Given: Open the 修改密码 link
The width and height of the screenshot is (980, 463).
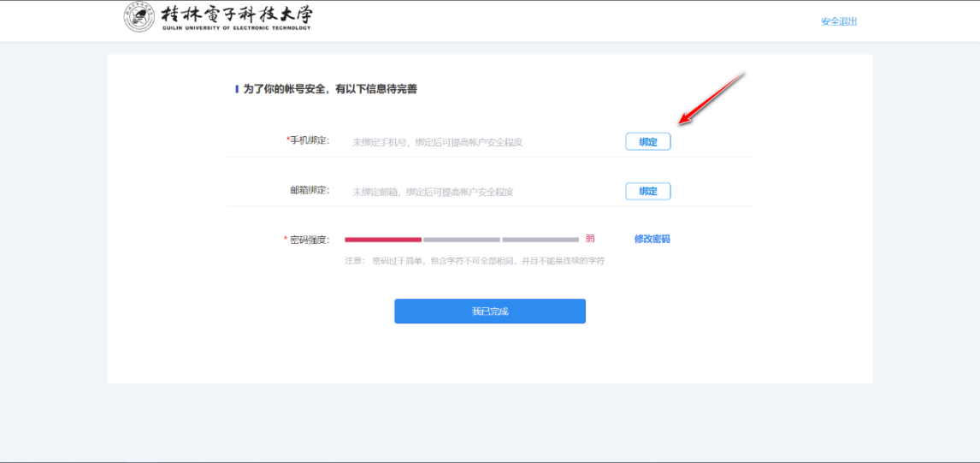Looking at the screenshot, I should 652,239.
